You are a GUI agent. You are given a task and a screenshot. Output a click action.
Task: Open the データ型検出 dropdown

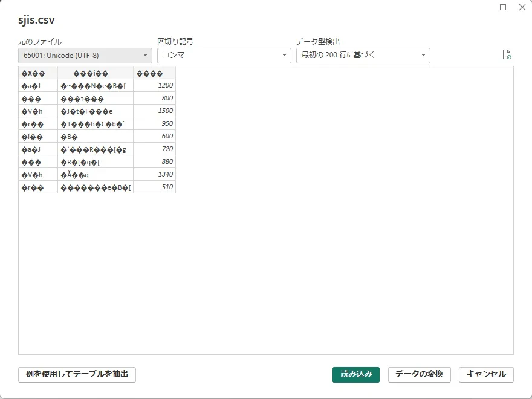[x=363, y=55]
